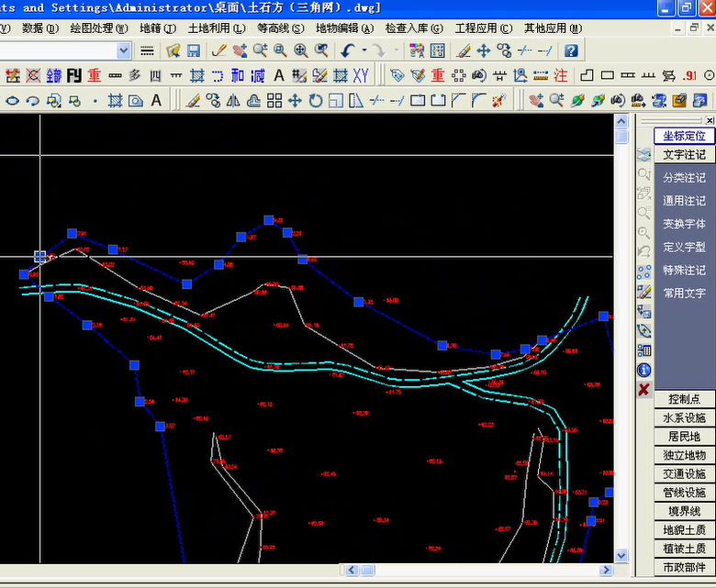The width and height of the screenshot is (716, 588).
Task: Click the Array (four squares) icon
Action: 274,100
